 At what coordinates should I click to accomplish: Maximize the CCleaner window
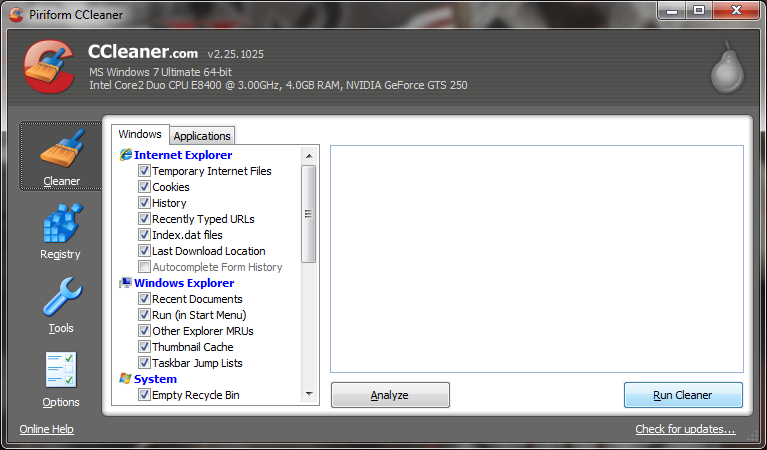coord(699,11)
